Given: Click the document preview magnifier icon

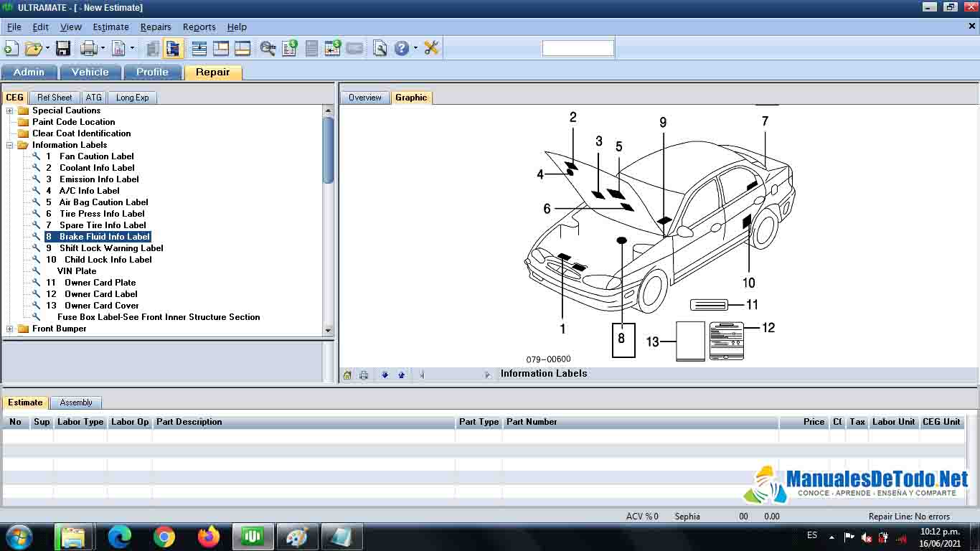Looking at the screenshot, I should 380,48.
